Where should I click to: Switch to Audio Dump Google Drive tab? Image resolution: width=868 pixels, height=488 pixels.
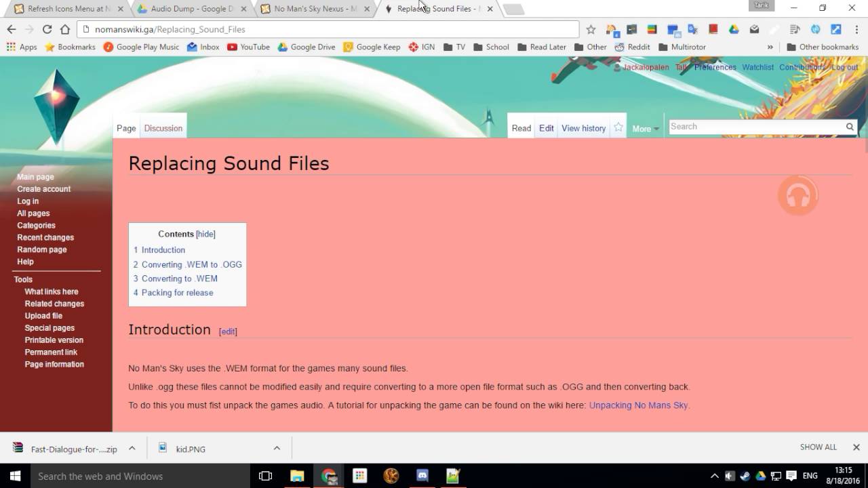coord(192,9)
